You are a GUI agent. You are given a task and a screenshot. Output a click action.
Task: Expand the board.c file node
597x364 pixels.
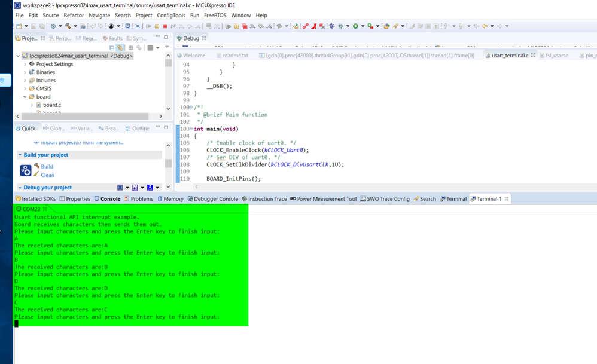click(x=32, y=105)
